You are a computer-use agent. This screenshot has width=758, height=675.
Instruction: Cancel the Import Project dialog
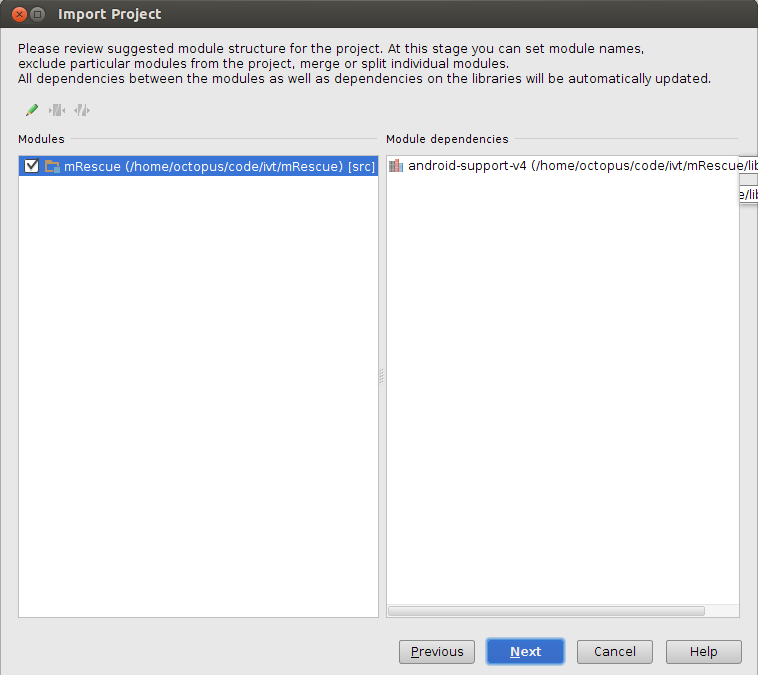614,652
